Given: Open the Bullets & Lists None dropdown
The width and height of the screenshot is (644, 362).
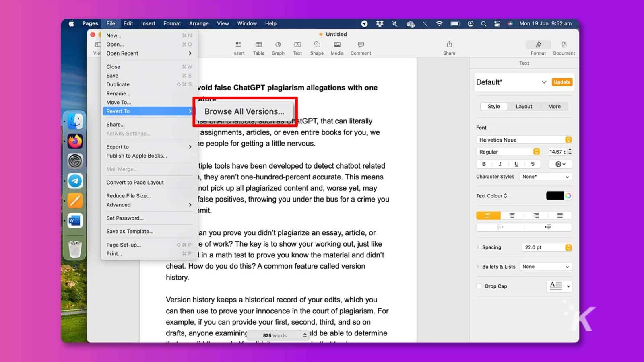Looking at the screenshot, I should click(x=545, y=267).
